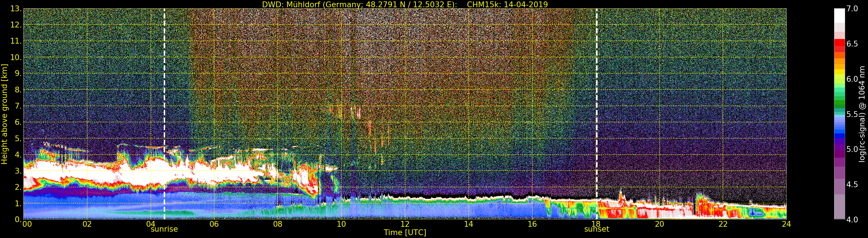Click the height tick label '4.'
Image resolution: width=868 pixels, height=238 pixels.
coord(18,155)
